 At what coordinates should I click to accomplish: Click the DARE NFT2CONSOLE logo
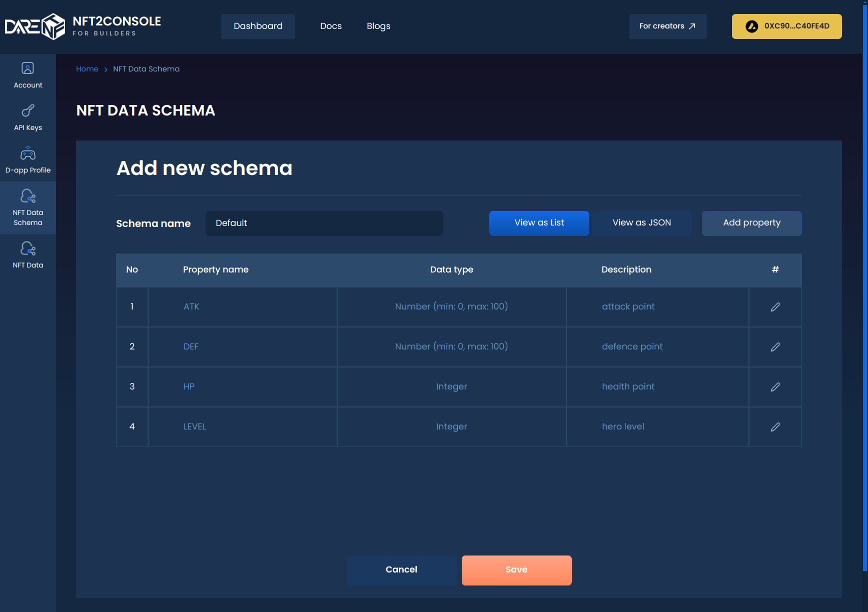coord(83,25)
